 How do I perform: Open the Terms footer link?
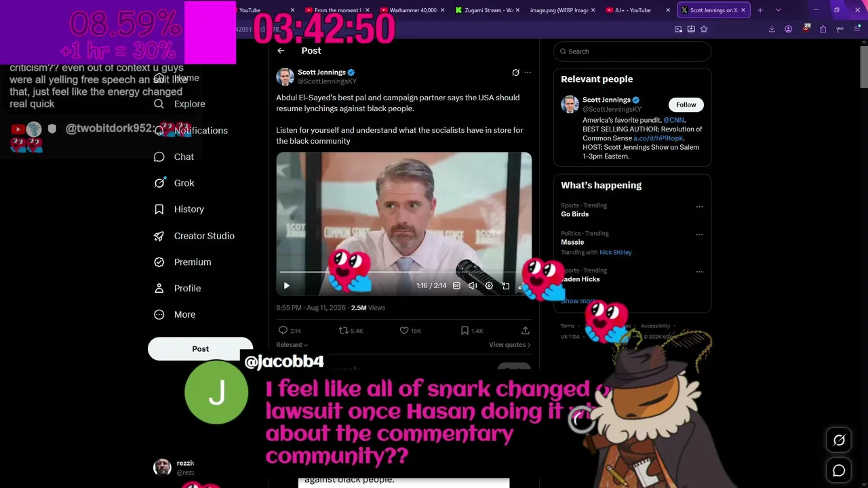coord(568,326)
